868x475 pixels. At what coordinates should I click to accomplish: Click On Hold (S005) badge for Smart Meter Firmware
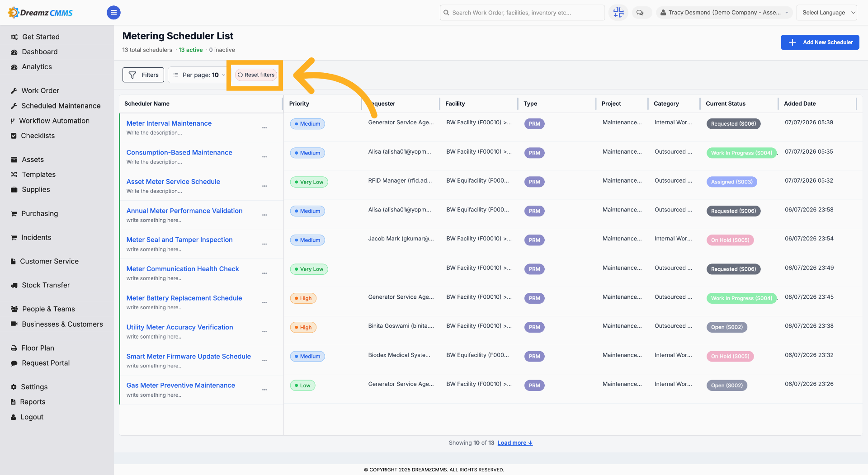[730, 357]
